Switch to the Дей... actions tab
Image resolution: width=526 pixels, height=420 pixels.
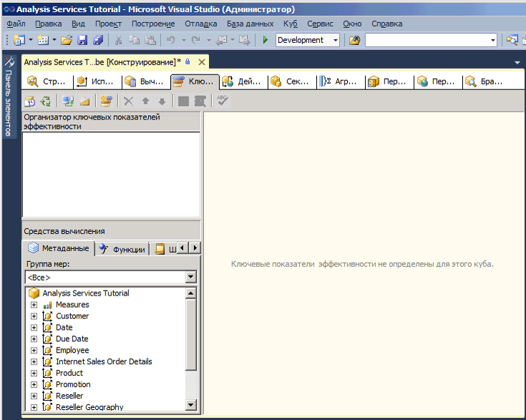[x=242, y=82]
